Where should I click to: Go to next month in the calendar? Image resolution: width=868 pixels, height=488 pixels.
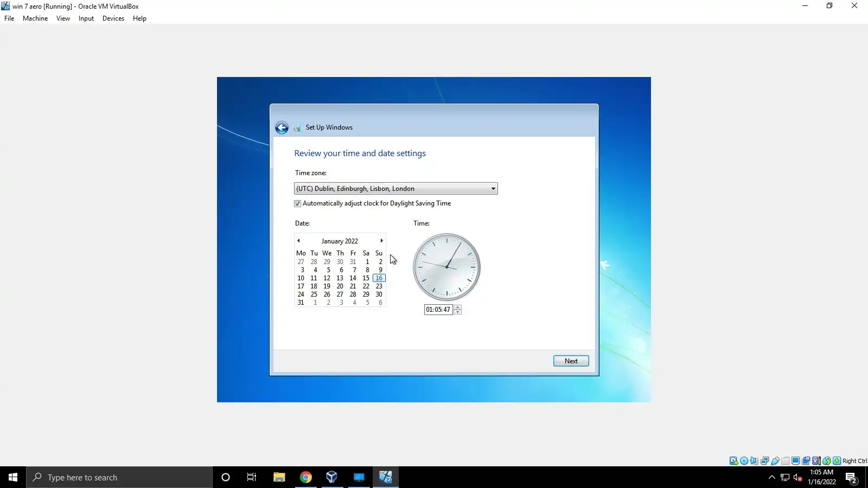coord(381,241)
